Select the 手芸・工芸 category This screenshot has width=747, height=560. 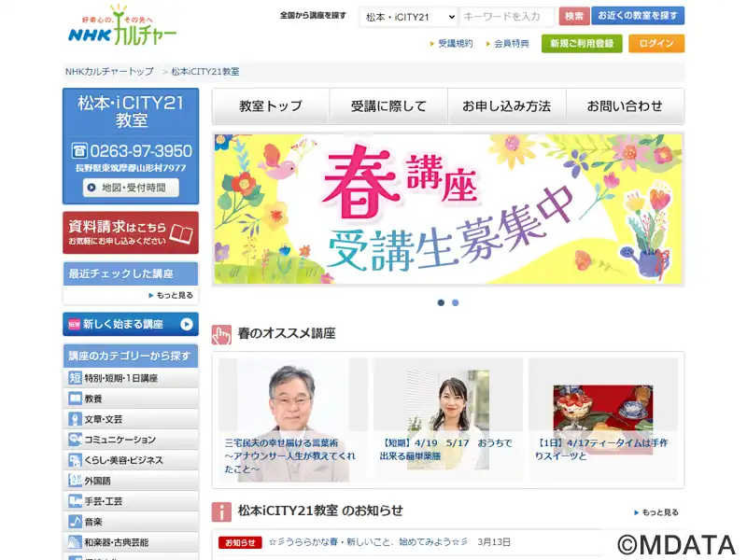tap(131, 501)
